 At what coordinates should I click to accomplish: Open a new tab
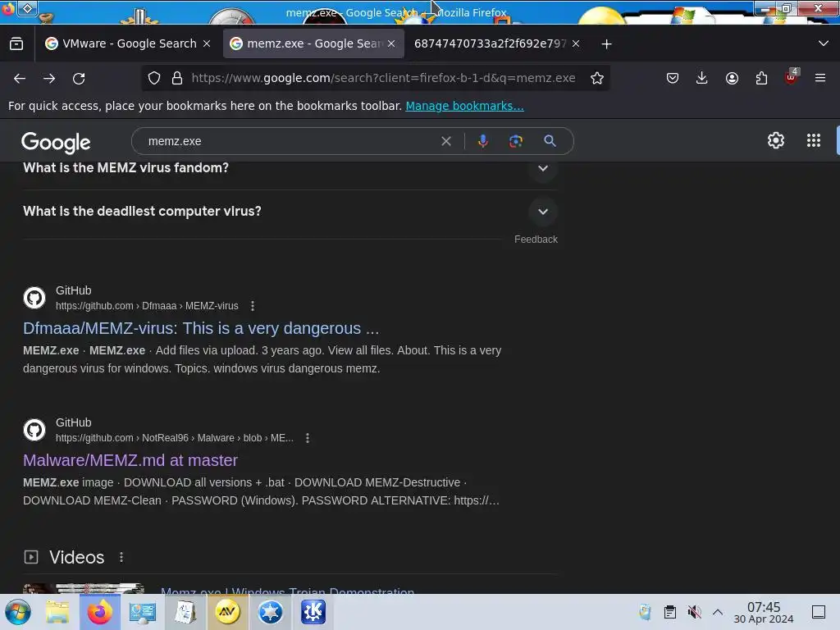606,44
